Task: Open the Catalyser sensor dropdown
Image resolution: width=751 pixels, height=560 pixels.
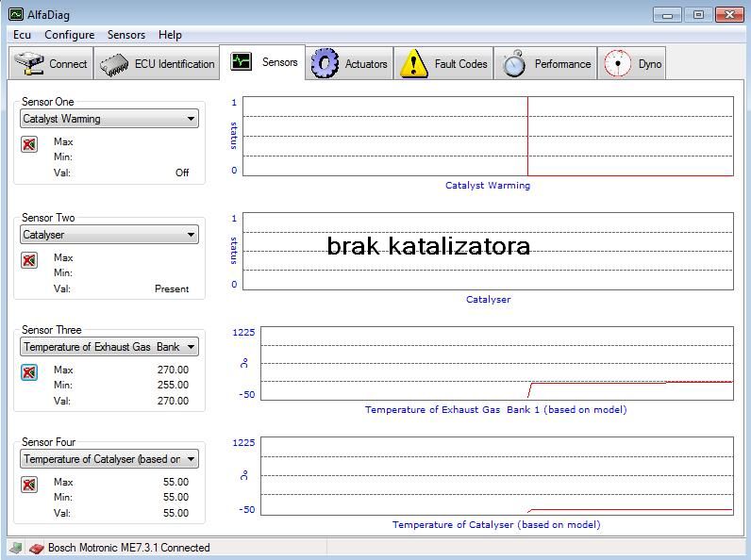Action: coord(191,235)
